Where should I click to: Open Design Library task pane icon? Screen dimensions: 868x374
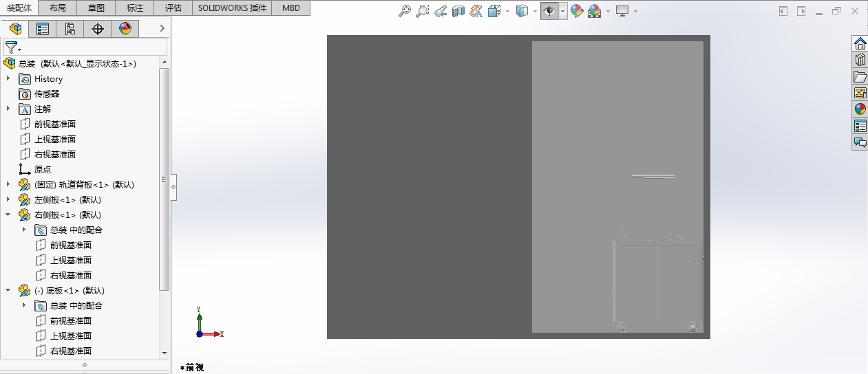pyautogui.click(x=860, y=60)
